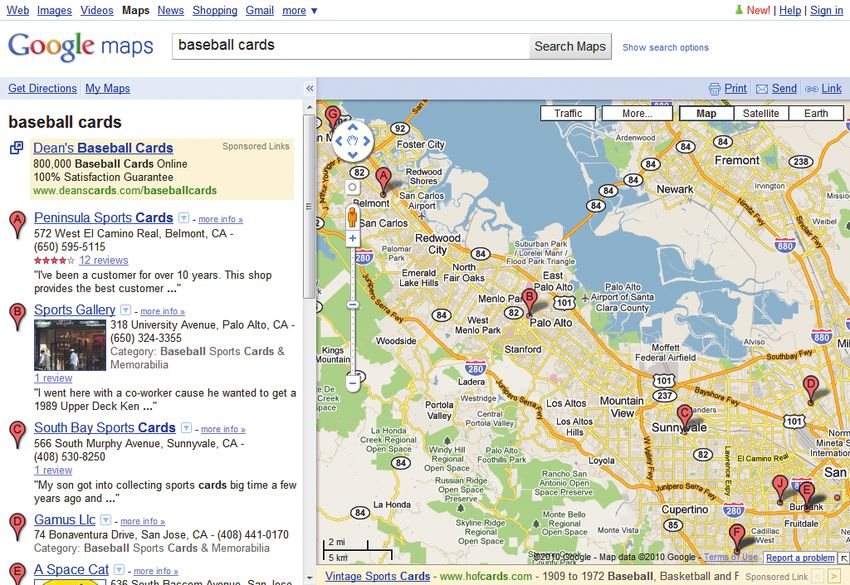Click the printer icon beside Print

(x=714, y=89)
